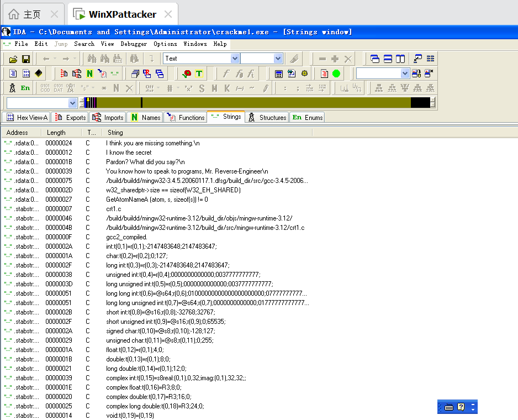Switch to the Enums tab
Viewport: 518px width, 420px height.
click(307, 117)
